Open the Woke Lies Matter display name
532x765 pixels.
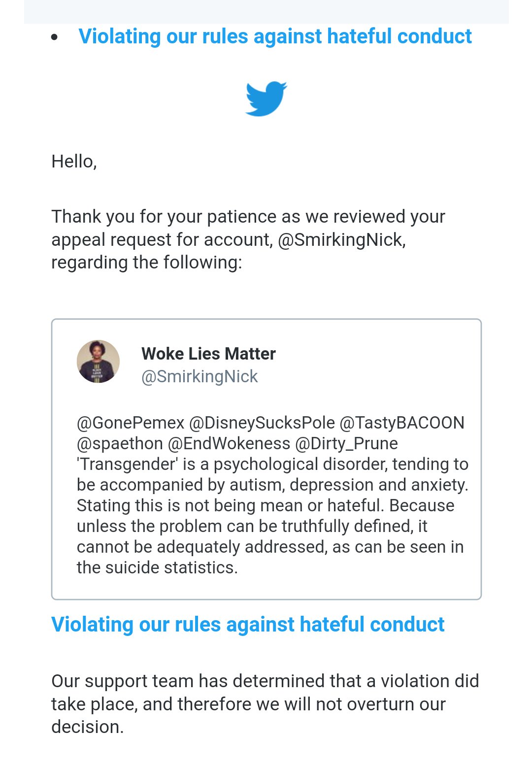(208, 354)
